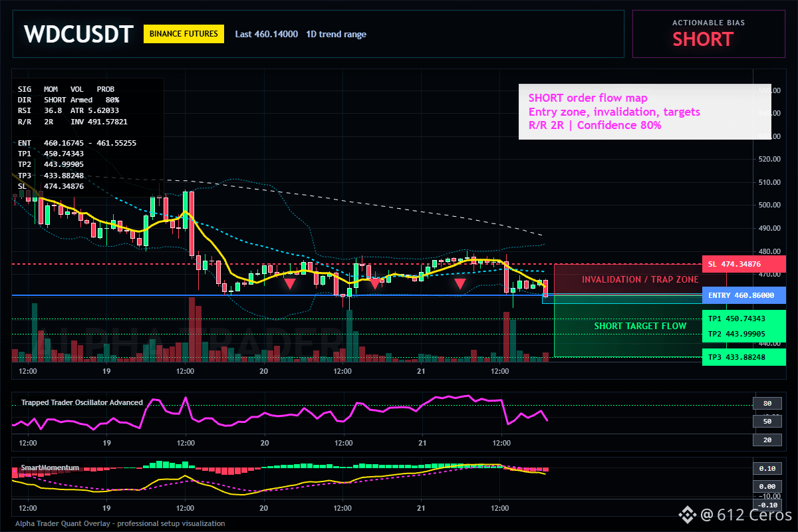Click the green TP2 443.99905 axis tag
The height and width of the screenshot is (532, 798).
pos(744,334)
